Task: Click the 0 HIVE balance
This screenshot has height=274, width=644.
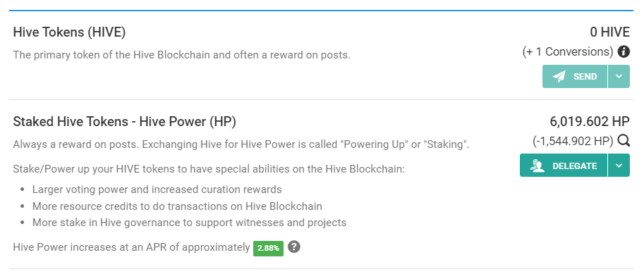Action: (x=609, y=32)
